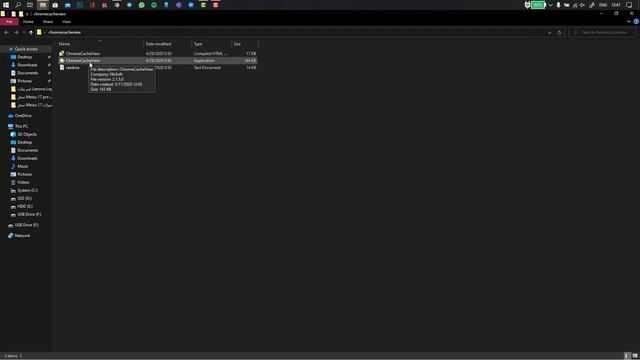This screenshot has width=640, height=360.
Task: Click the Properties quick access toolbar icon
Action: [x=14, y=14]
